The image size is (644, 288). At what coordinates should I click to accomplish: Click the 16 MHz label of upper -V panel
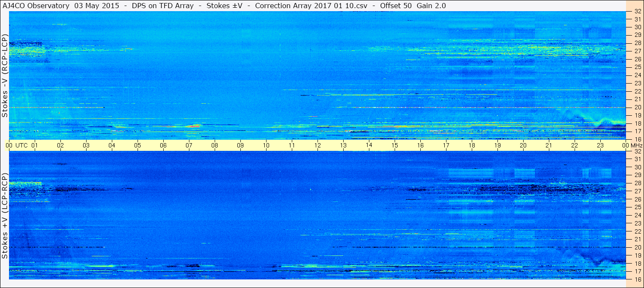pos(637,139)
